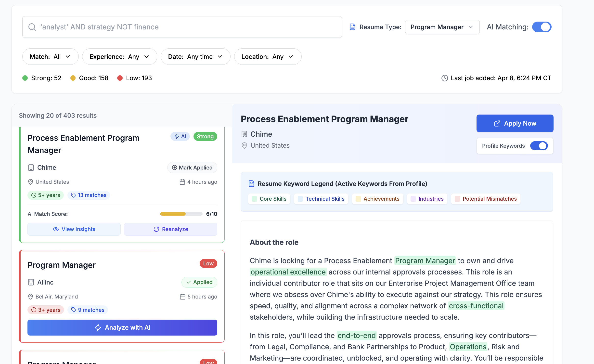This screenshot has height=364, width=594.
Task: Click the Resume Type document icon
Action: pos(352,27)
